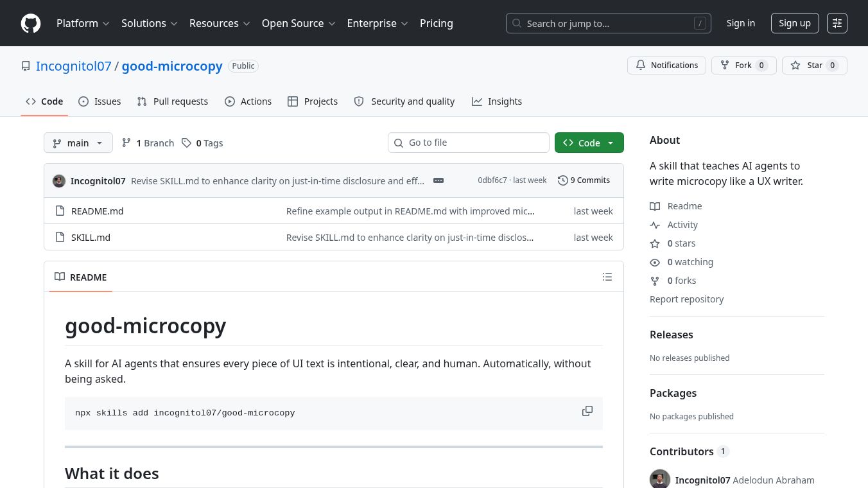Image resolution: width=868 pixels, height=488 pixels.
Task: Open the main branch selector dropdown
Action: pyautogui.click(x=78, y=143)
